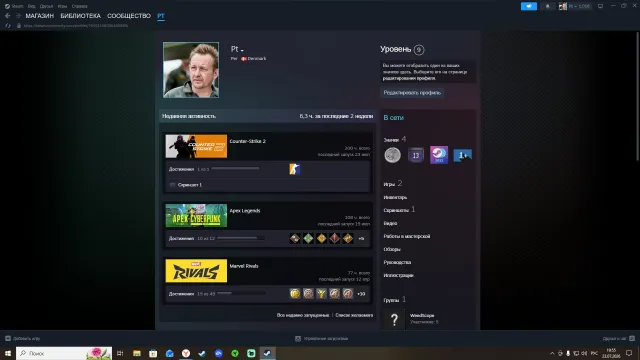
Task: Click Counter-Strike 2 achievements progress bar
Action: 236,169
